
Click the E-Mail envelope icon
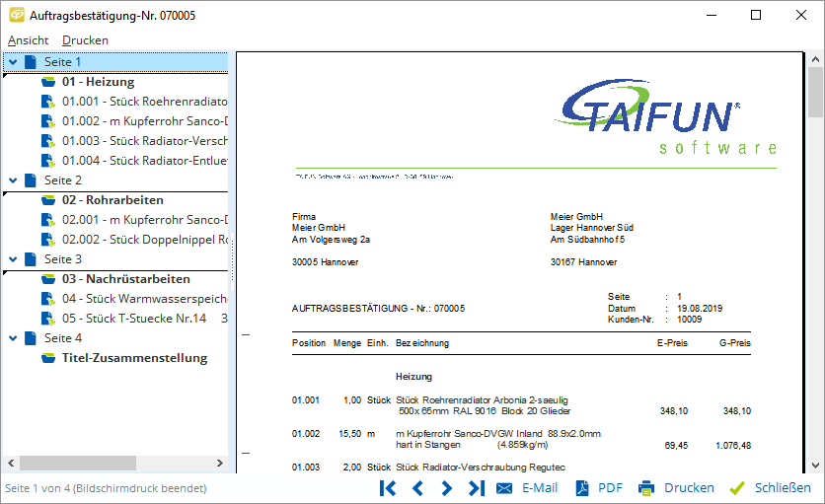click(504, 488)
